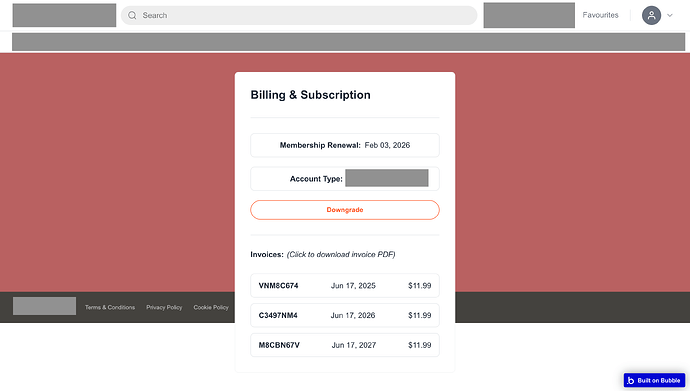Open Terms & Conditions footer link
The image size is (690, 391).
click(110, 307)
